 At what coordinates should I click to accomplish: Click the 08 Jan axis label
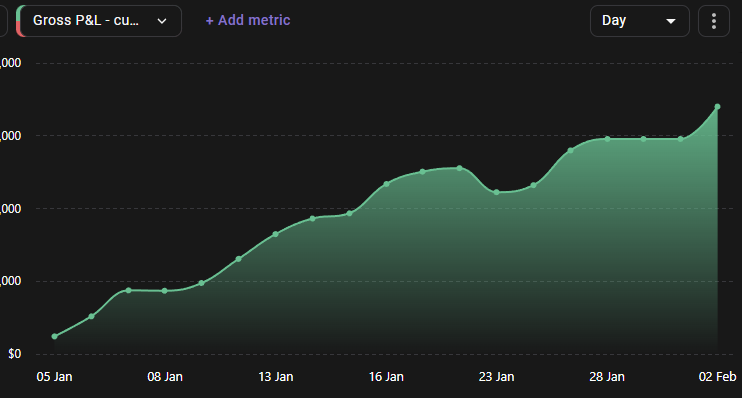[165, 377]
